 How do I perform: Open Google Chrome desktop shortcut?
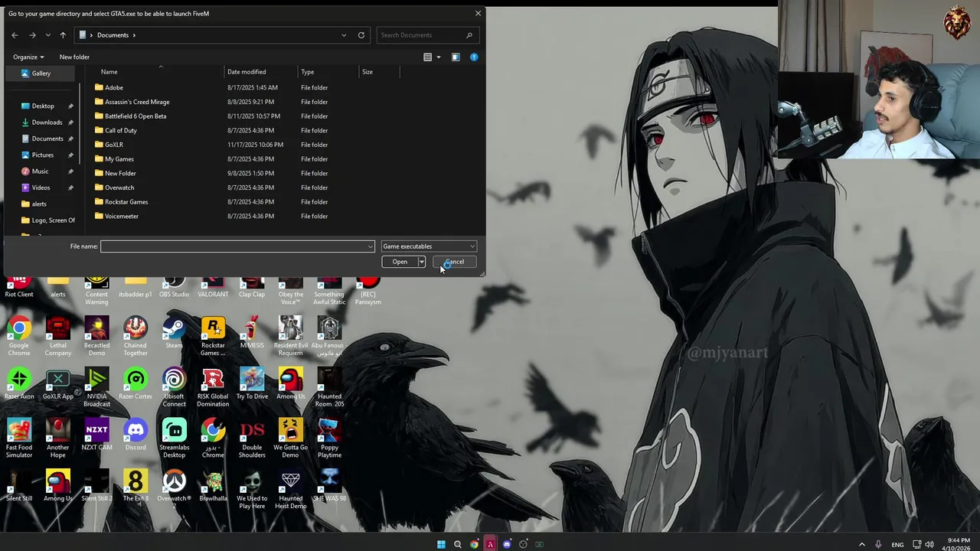[x=19, y=337]
